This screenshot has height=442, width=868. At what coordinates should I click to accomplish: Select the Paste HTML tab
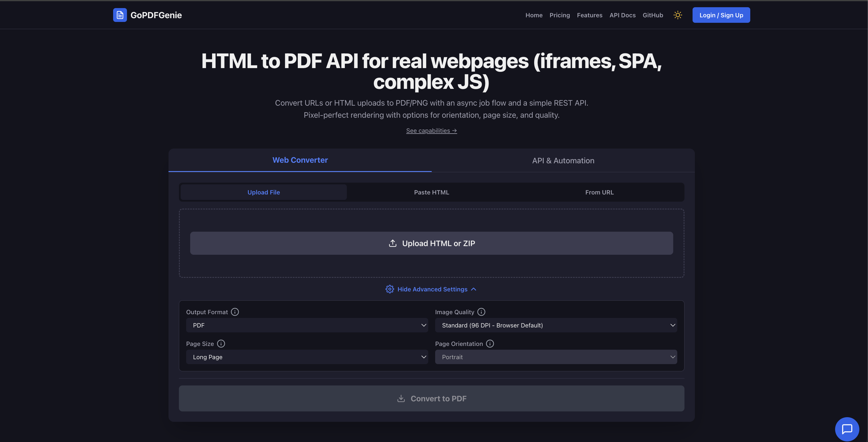tap(431, 192)
